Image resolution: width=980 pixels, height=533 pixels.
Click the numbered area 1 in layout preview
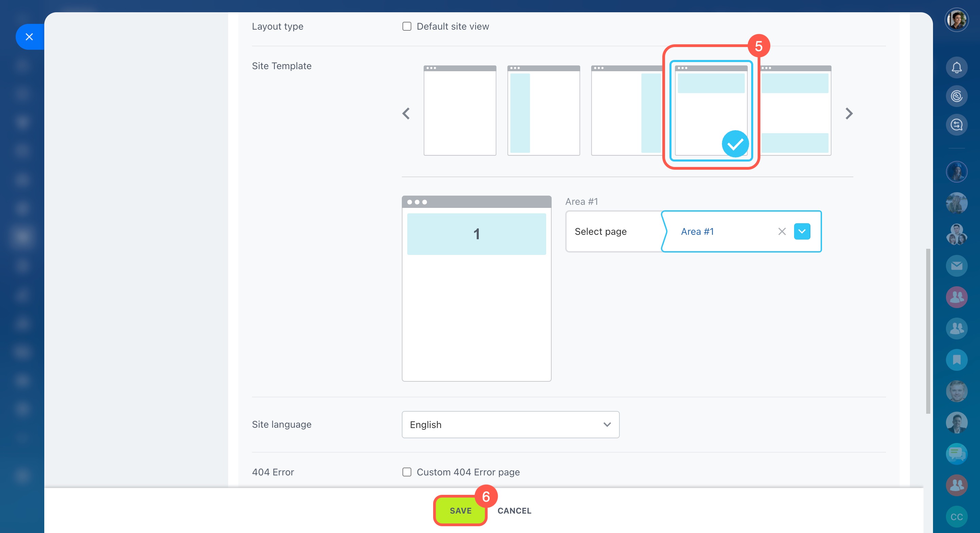[x=476, y=234]
